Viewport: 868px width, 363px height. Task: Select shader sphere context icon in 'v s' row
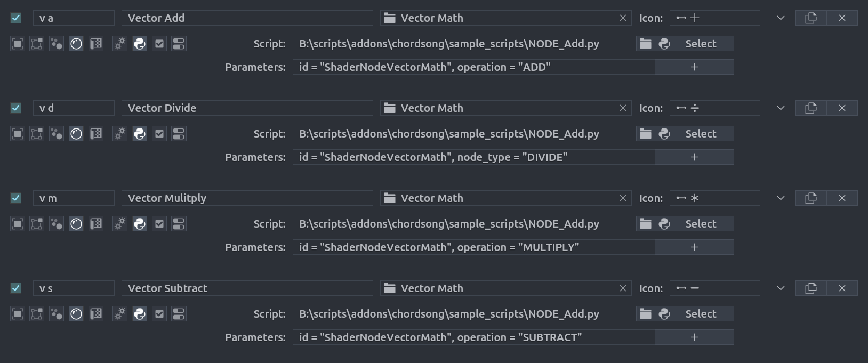(x=76, y=314)
